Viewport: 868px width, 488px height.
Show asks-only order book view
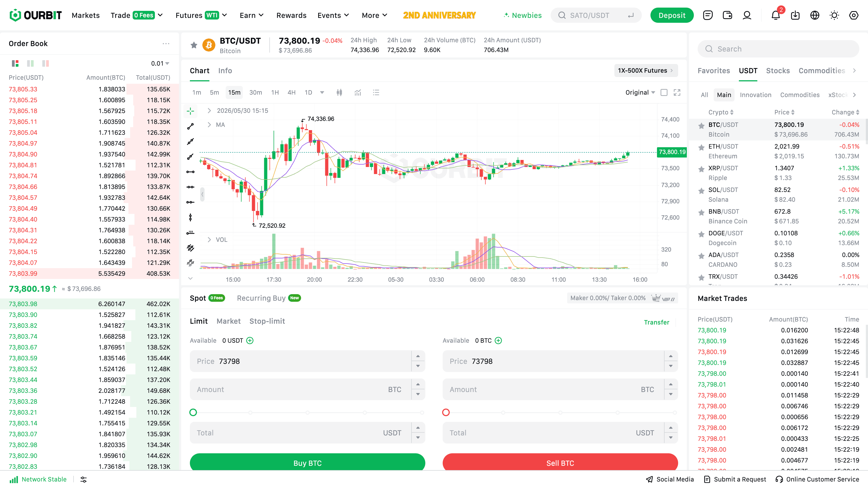[x=46, y=63]
